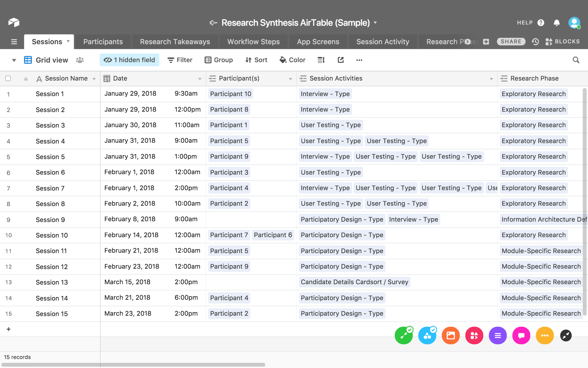The image size is (588, 368).
Task: Open the Group options
Action: tap(219, 60)
